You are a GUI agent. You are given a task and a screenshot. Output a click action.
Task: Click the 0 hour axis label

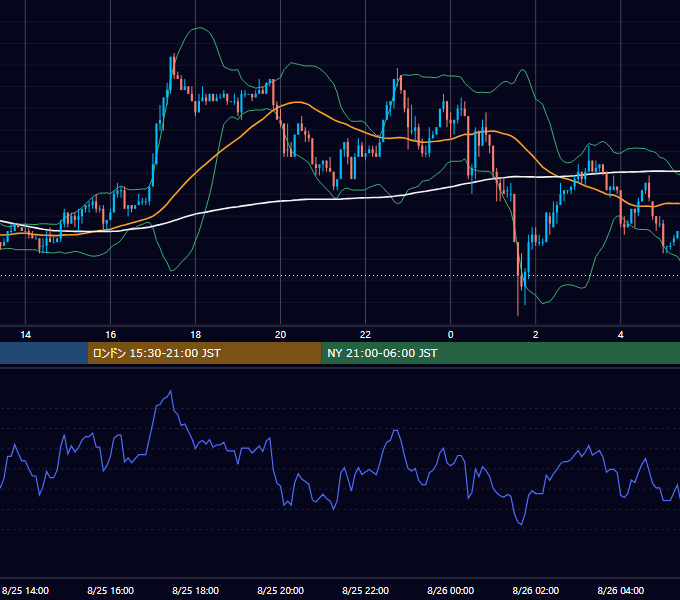click(451, 335)
